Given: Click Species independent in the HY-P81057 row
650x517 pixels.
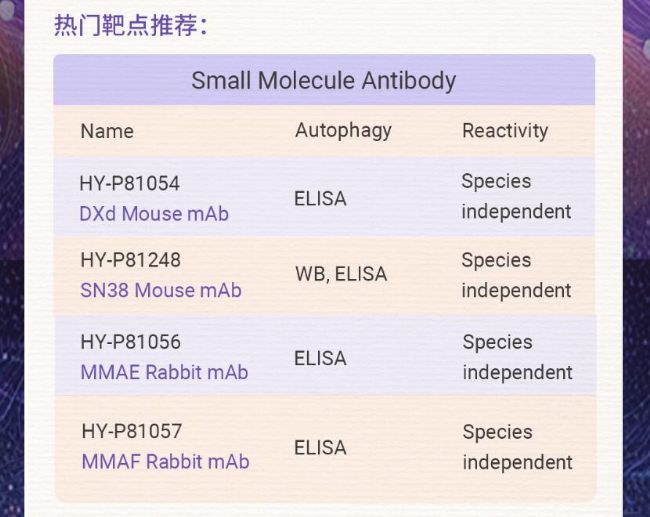Looking at the screenshot, I should click(517, 447).
